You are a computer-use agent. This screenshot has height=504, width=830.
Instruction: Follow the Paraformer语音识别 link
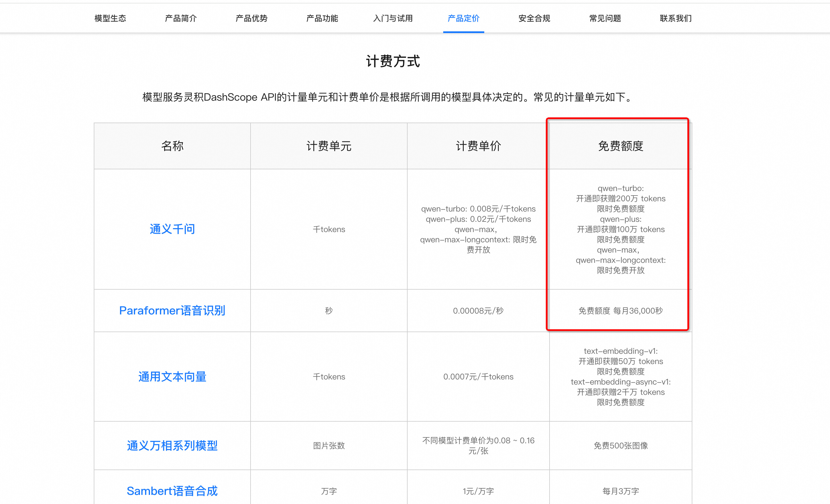[172, 310]
